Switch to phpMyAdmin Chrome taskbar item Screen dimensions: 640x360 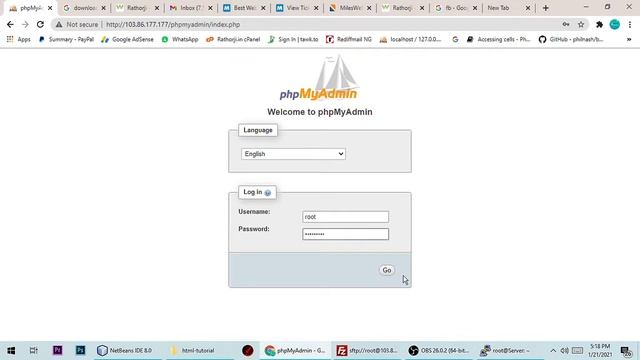[295, 350]
